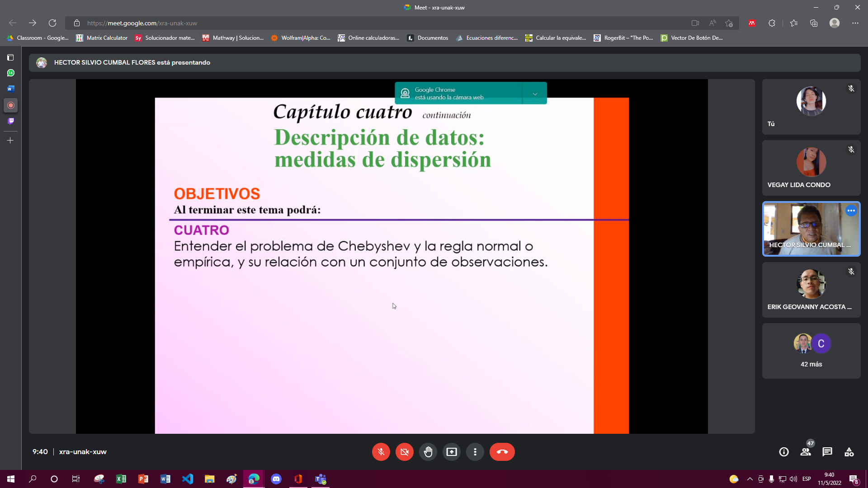The width and height of the screenshot is (868, 488).
Task: Open the in-call chat panel
Action: 828,451
